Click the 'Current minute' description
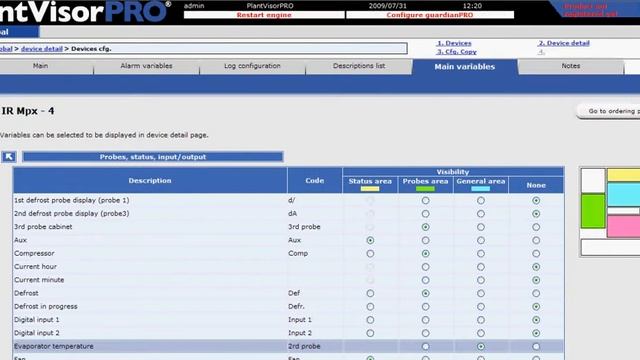 coord(39,280)
